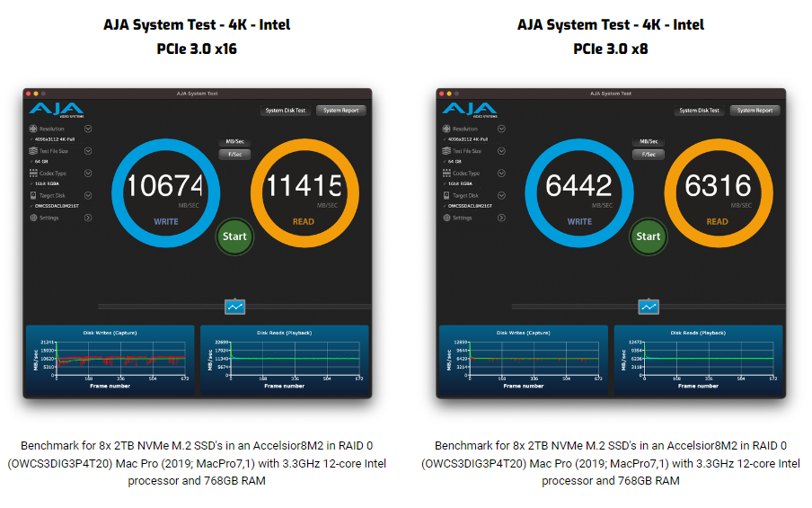Open System Report tab in x16 window

[x=340, y=111]
